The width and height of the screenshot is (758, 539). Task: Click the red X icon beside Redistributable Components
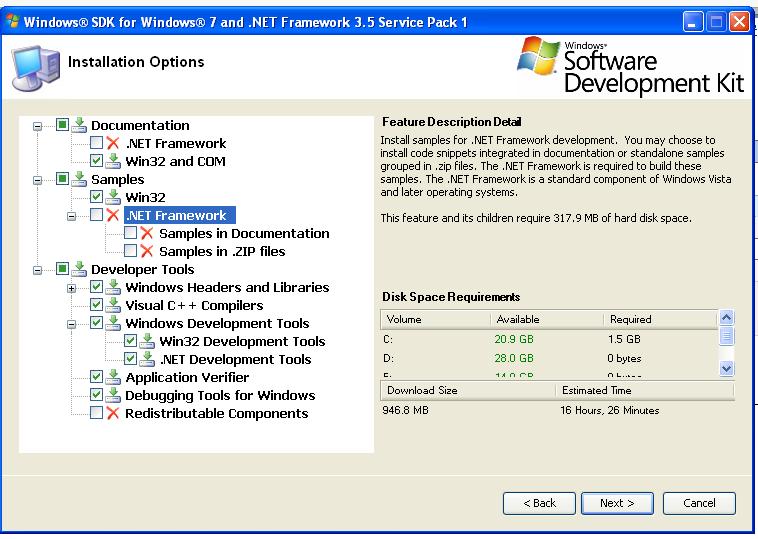tap(113, 413)
